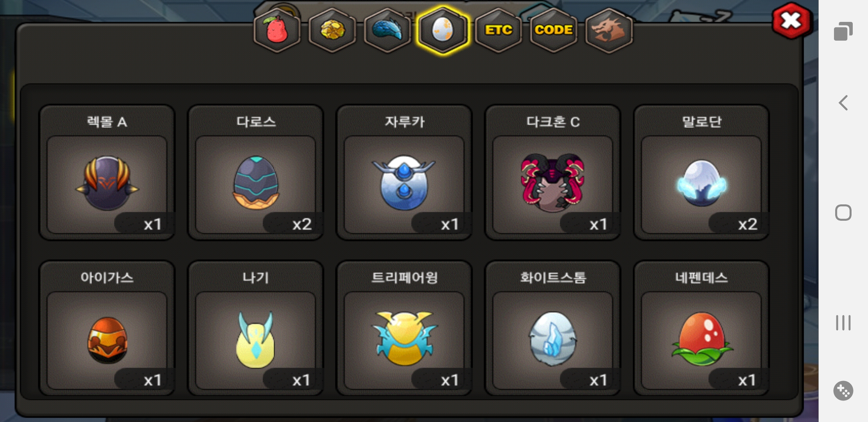This screenshot has height=422, width=868.
Task: Open the ETC tab
Action: click(498, 30)
